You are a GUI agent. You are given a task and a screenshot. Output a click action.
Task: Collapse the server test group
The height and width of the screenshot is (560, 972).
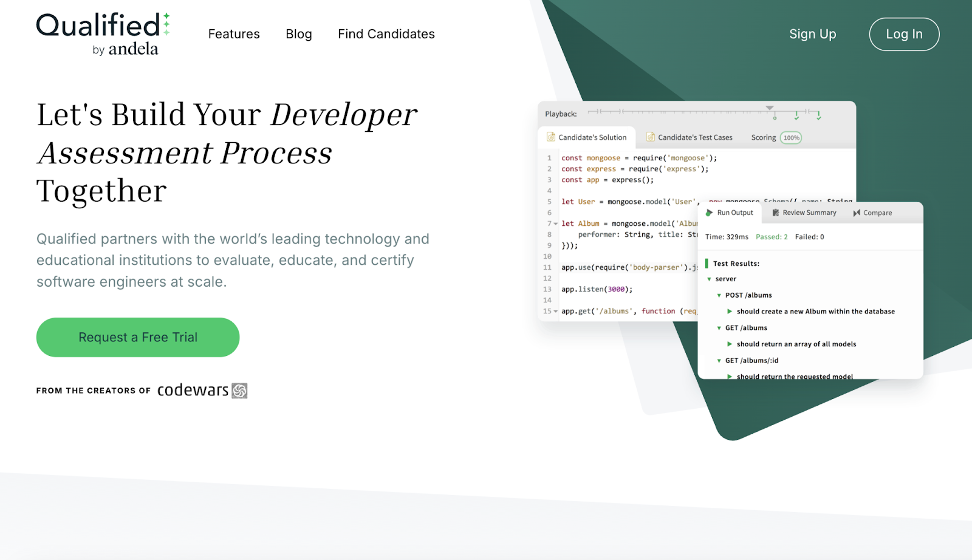coord(709,279)
